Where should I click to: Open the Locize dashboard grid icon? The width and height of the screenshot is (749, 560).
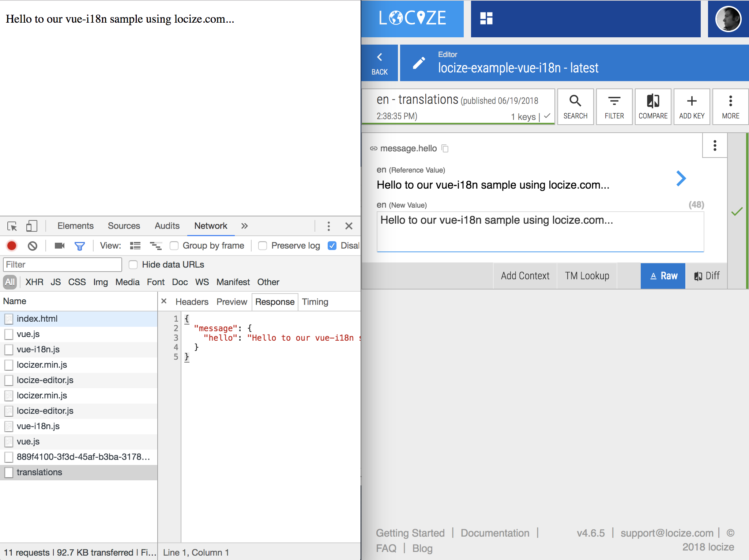[486, 18]
